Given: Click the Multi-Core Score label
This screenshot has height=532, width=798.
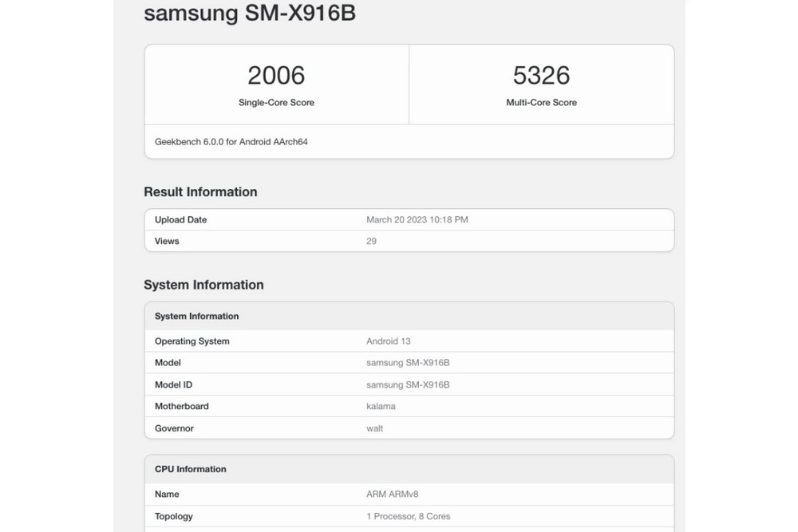Looking at the screenshot, I should pos(542,102).
